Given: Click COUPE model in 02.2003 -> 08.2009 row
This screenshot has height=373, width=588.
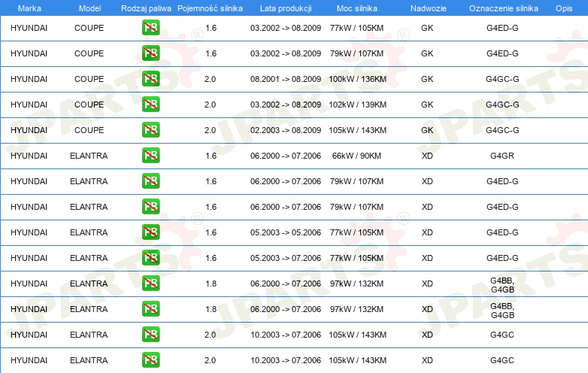Looking at the screenshot, I should click(89, 130).
